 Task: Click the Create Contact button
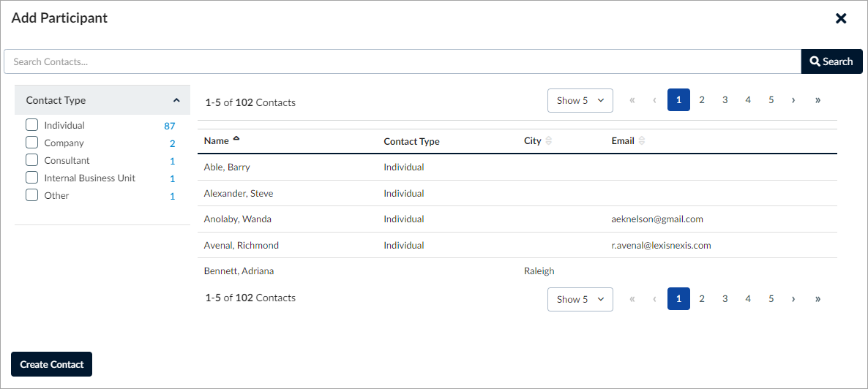51,364
